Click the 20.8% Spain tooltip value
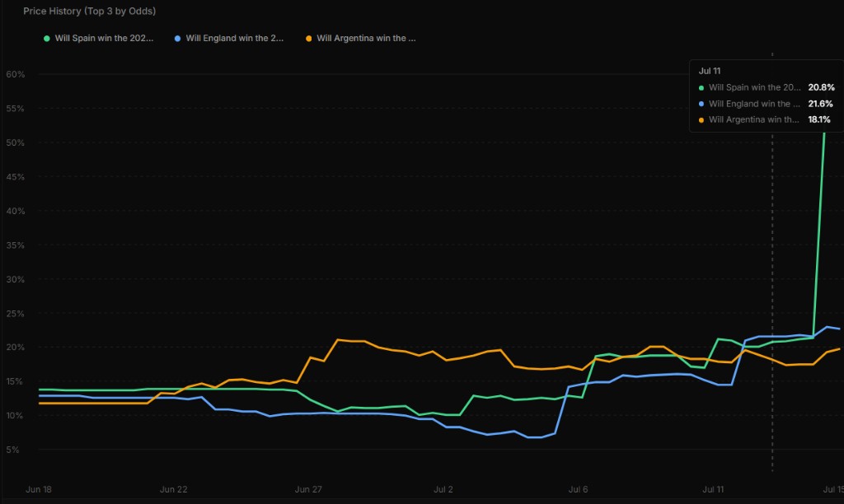This screenshot has height=504, width=844. 822,87
